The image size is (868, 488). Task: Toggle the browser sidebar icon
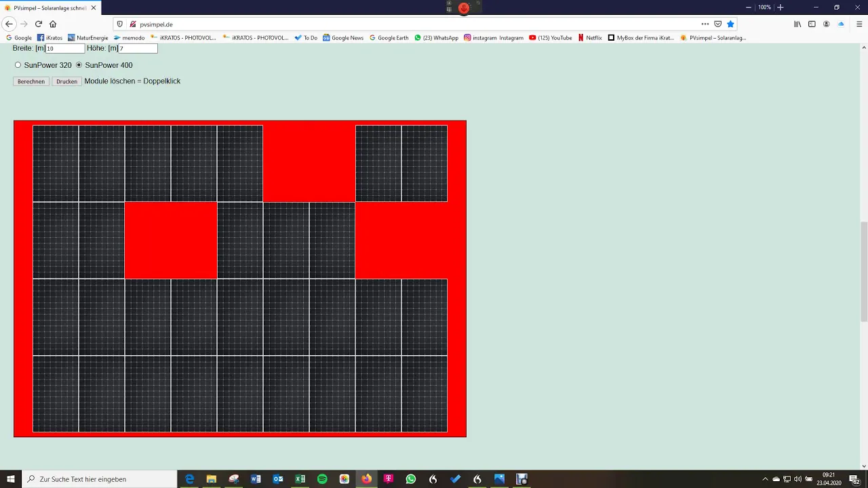coord(812,24)
